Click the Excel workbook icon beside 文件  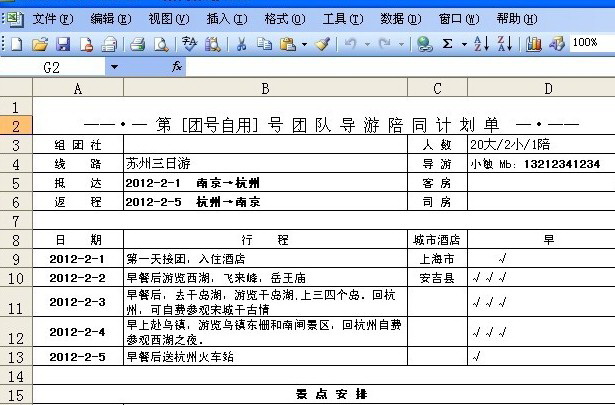click(16, 19)
